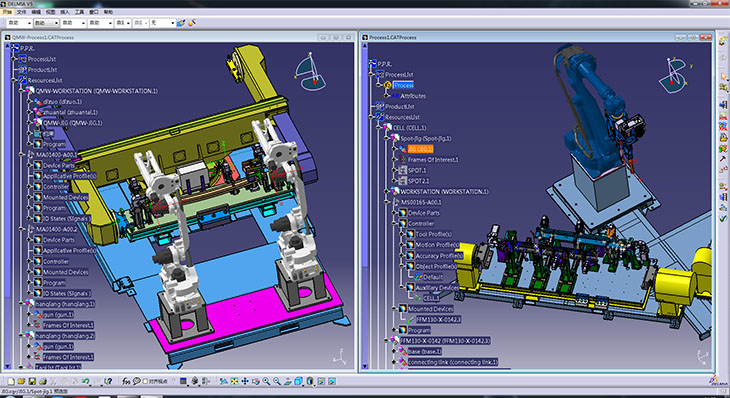Open the last menu bar item
Screen dimensions: 730x398
[108, 12]
